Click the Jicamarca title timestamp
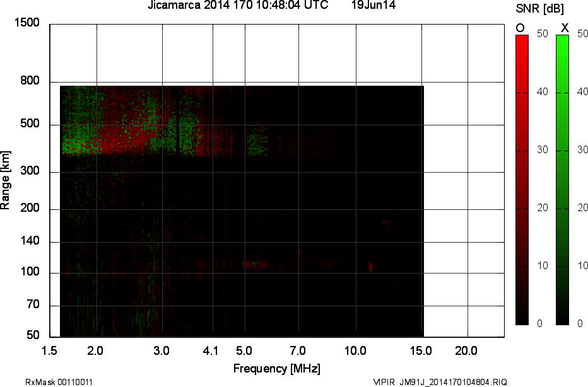 click(x=238, y=5)
